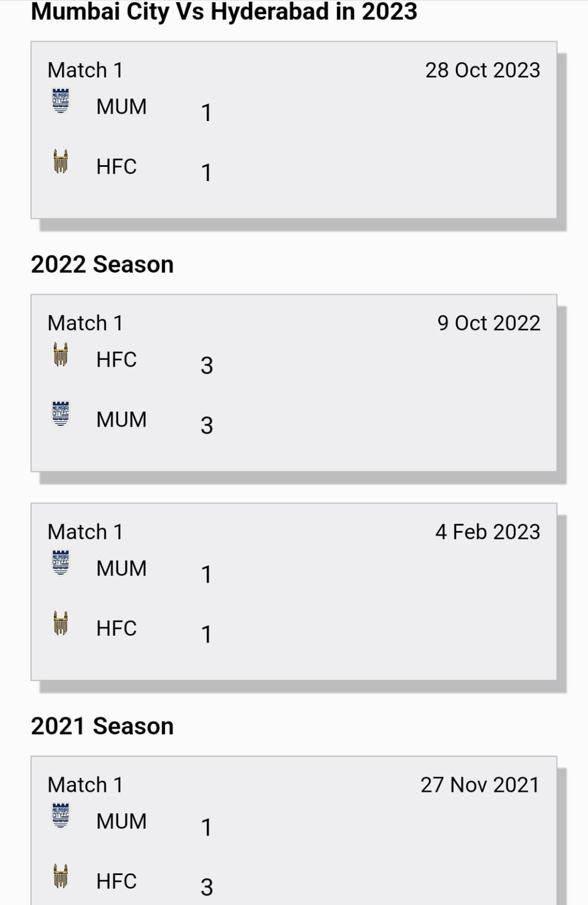Click Mumbai City crest in 4 Feb 2023 match
Viewport: 588px width, 905px height.
[x=60, y=563]
